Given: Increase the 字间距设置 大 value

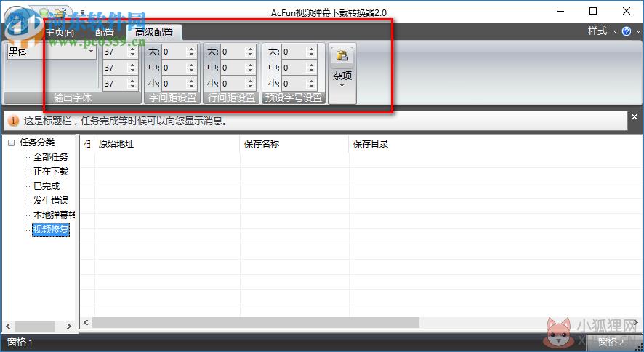Looking at the screenshot, I should pyautogui.click(x=191, y=49).
